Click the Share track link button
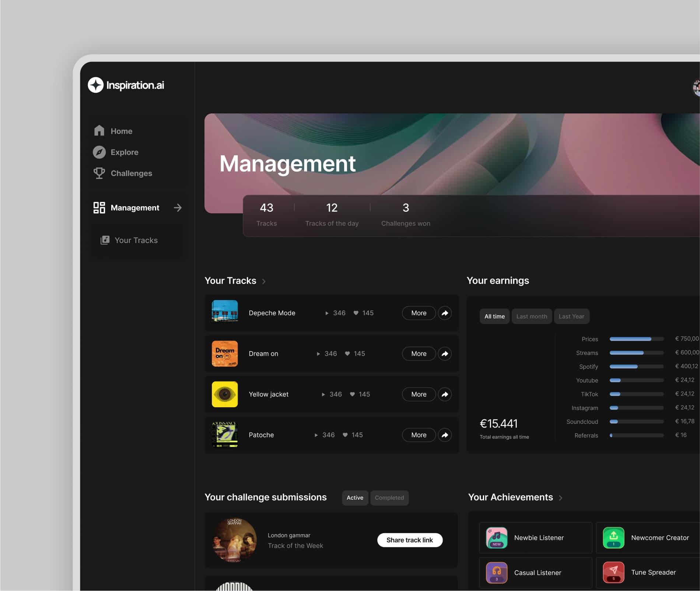The width and height of the screenshot is (700, 591). click(x=410, y=540)
